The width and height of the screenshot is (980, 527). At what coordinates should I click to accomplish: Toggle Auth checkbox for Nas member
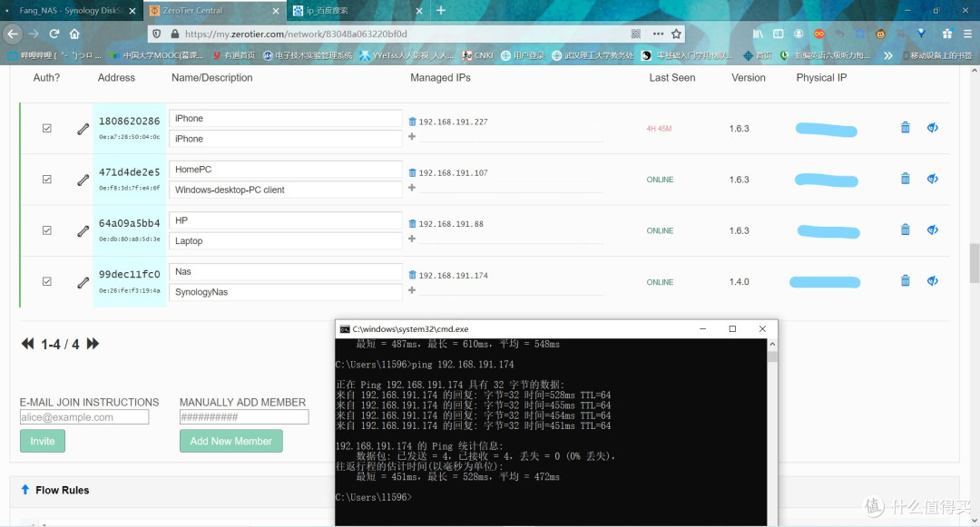coord(47,281)
